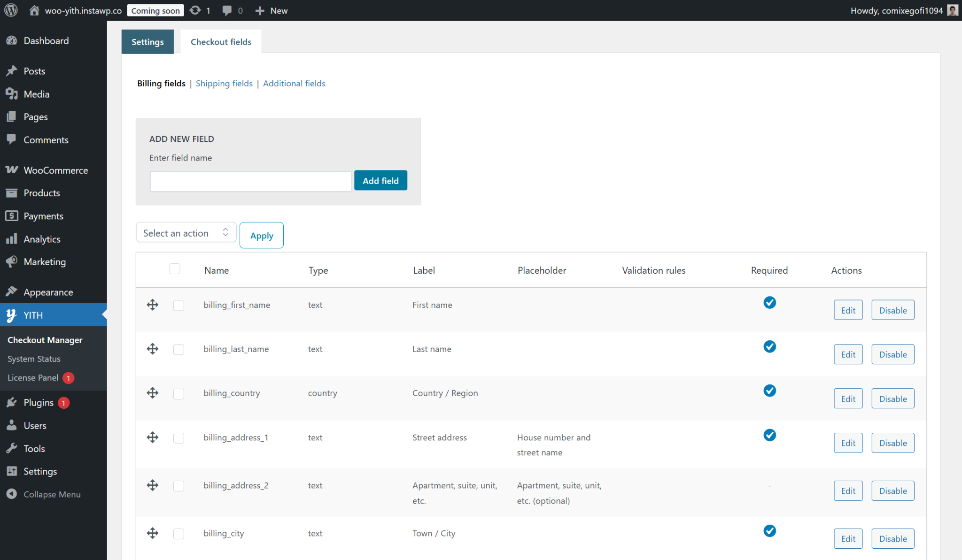The height and width of the screenshot is (560, 962).
Task: Click the updates icon in the admin bar
Action: pos(195,10)
